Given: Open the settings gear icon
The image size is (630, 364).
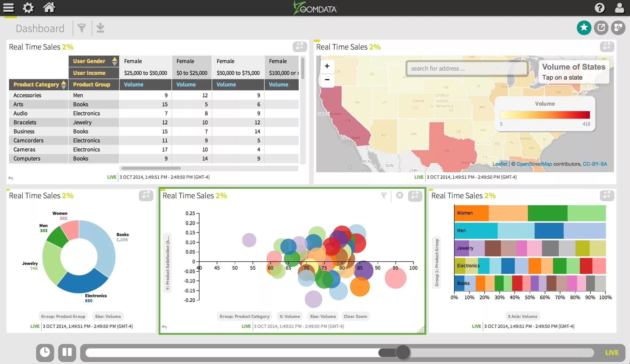Looking at the screenshot, I should tap(28, 8).
